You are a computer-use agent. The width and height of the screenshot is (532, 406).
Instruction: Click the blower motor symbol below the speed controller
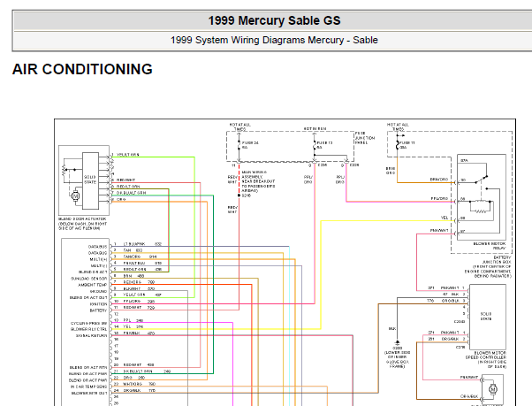(x=493, y=389)
